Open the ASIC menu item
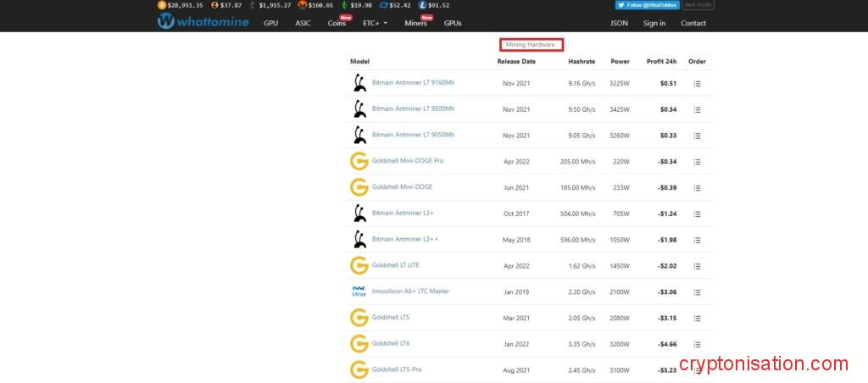 [x=303, y=23]
